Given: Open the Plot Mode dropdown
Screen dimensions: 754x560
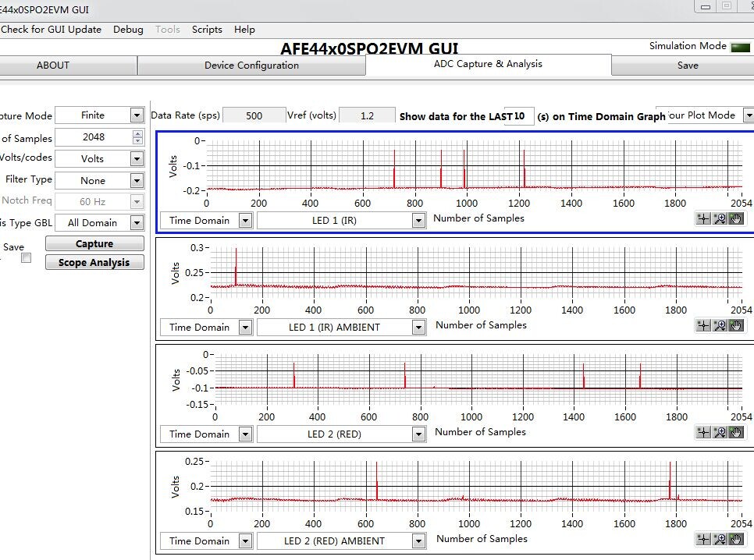Looking at the screenshot, I should coord(747,115).
